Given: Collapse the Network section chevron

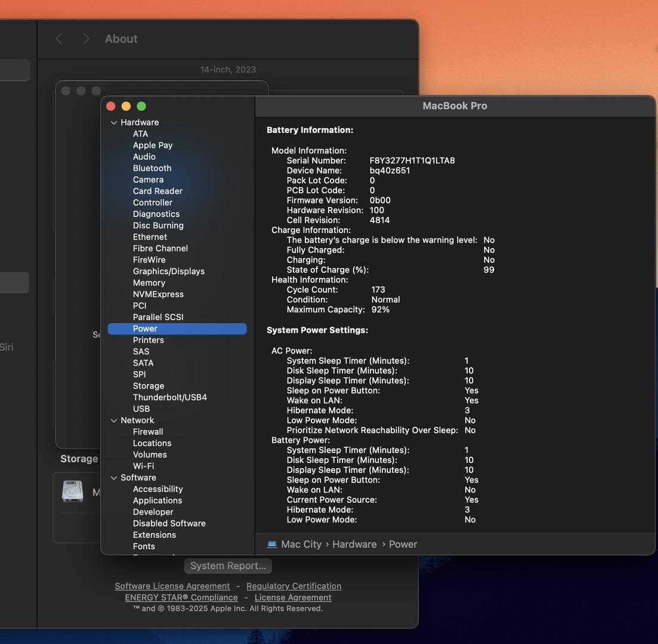Looking at the screenshot, I should 114,420.
